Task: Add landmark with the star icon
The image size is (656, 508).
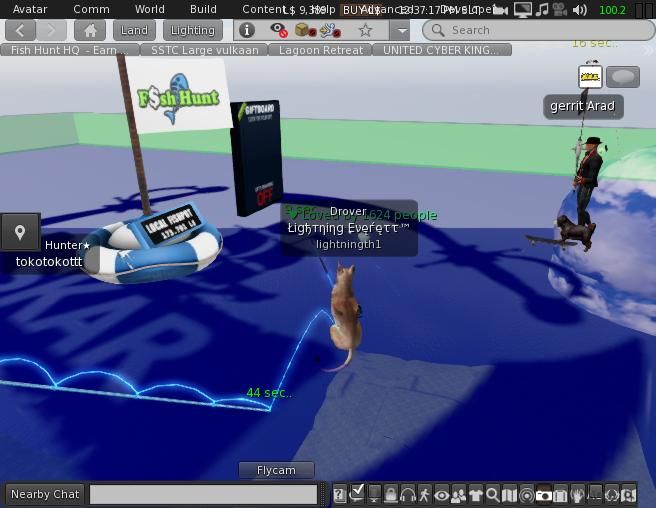Action: (x=365, y=30)
